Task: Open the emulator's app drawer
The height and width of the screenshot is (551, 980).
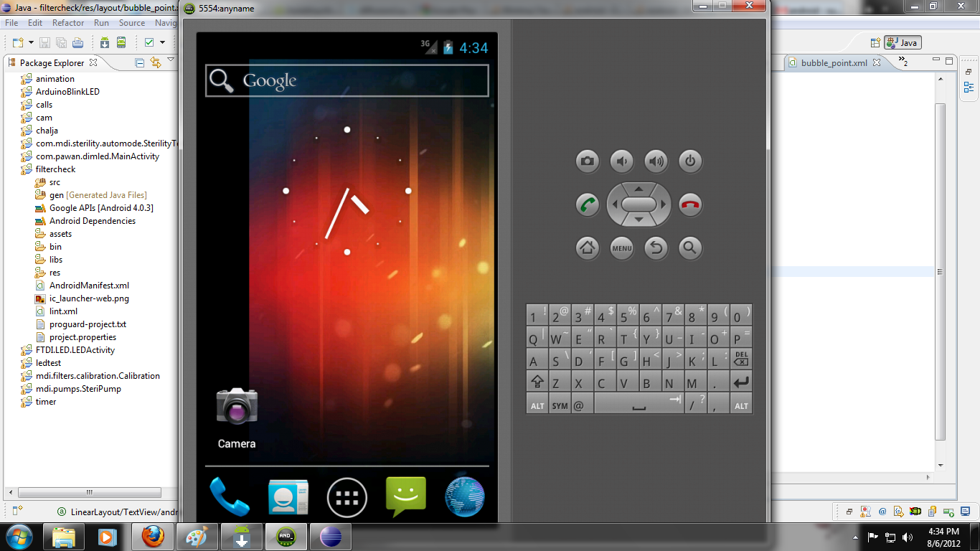Action: tap(347, 497)
